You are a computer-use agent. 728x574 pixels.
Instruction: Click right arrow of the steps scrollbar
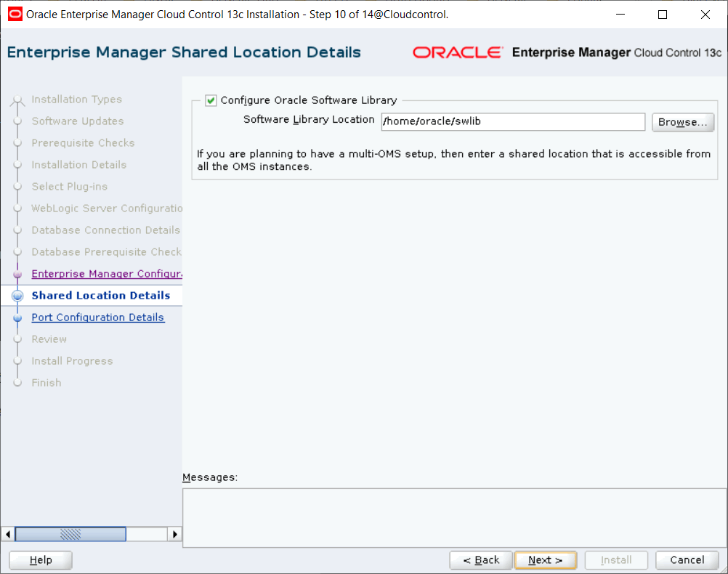[x=174, y=534]
